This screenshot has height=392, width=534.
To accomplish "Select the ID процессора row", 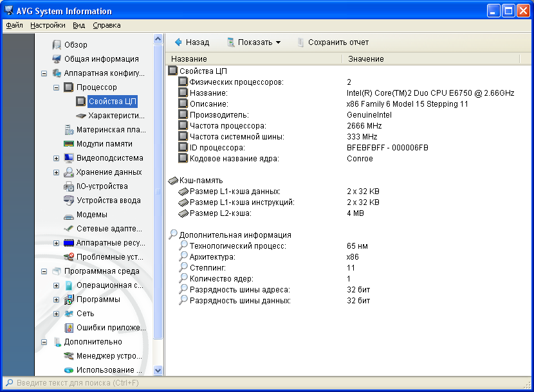I will pos(347,148).
